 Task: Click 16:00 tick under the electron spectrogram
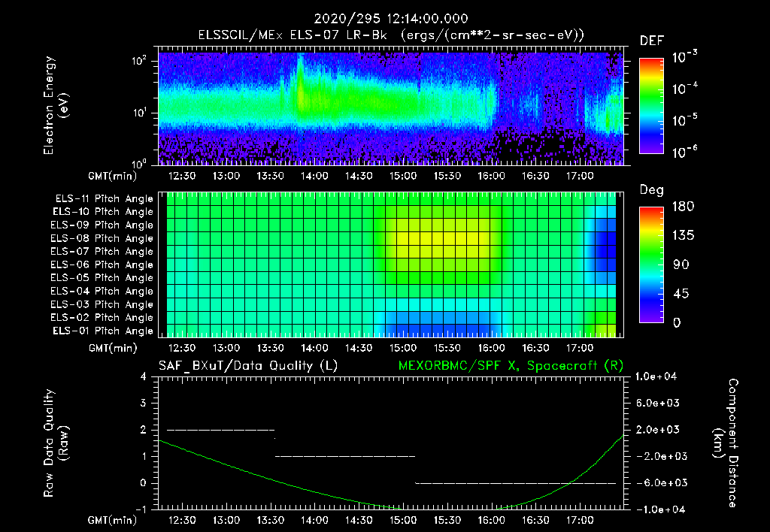pos(491,176)
